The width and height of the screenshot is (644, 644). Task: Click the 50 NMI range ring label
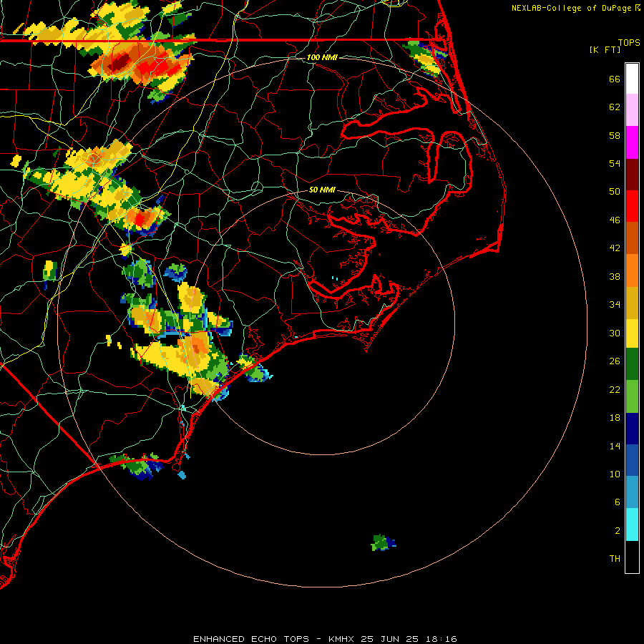(322, 190)
